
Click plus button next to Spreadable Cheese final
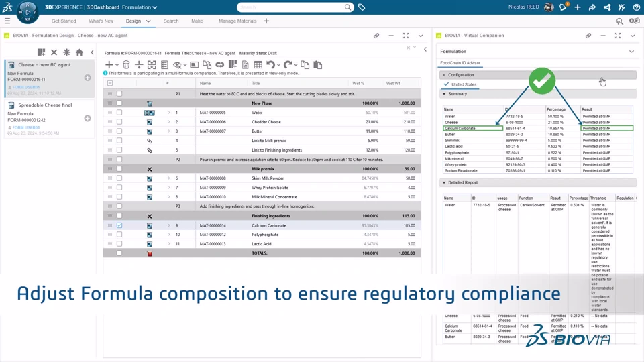coord(87,118)
